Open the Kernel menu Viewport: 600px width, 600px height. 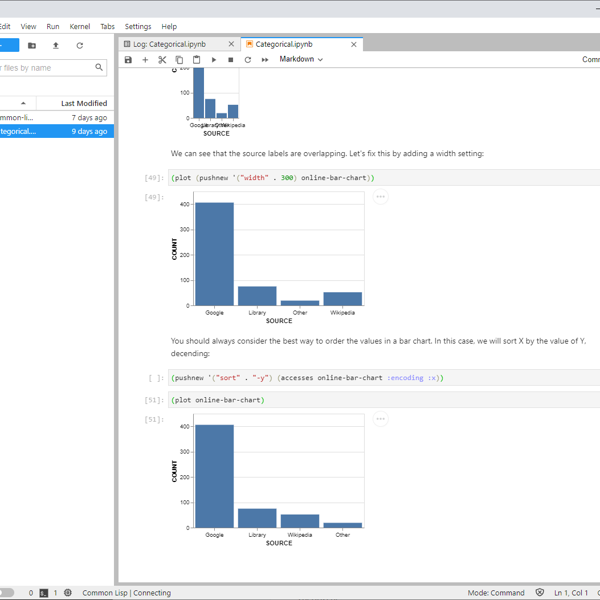coord(79,27)
